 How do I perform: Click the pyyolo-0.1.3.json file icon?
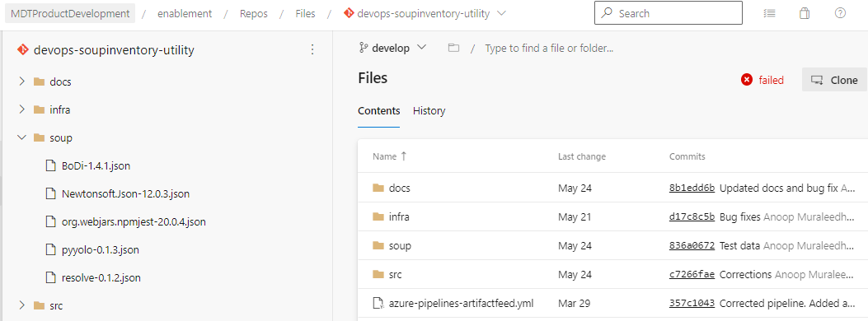51,249
